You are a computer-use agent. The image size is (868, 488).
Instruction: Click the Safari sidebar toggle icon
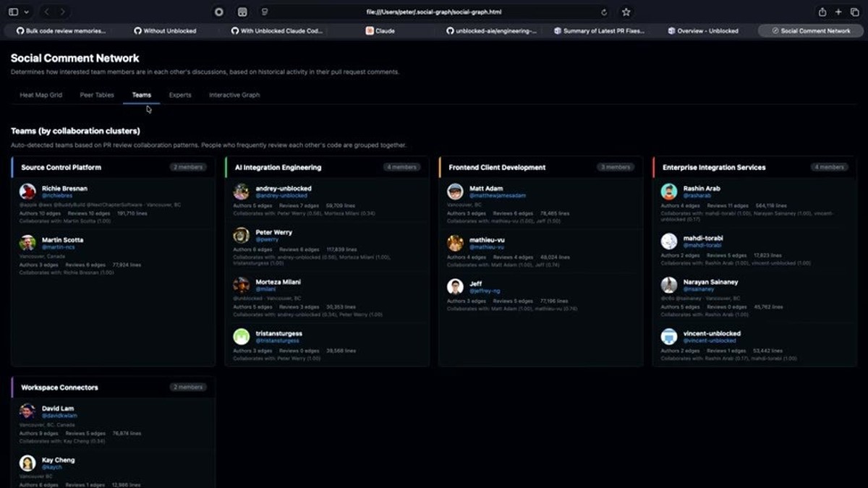(13, 12)
